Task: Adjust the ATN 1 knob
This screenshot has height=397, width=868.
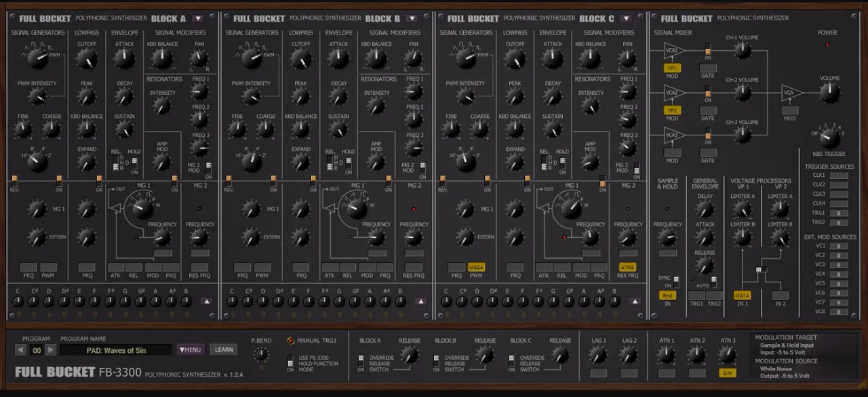Action: [666, 355]
